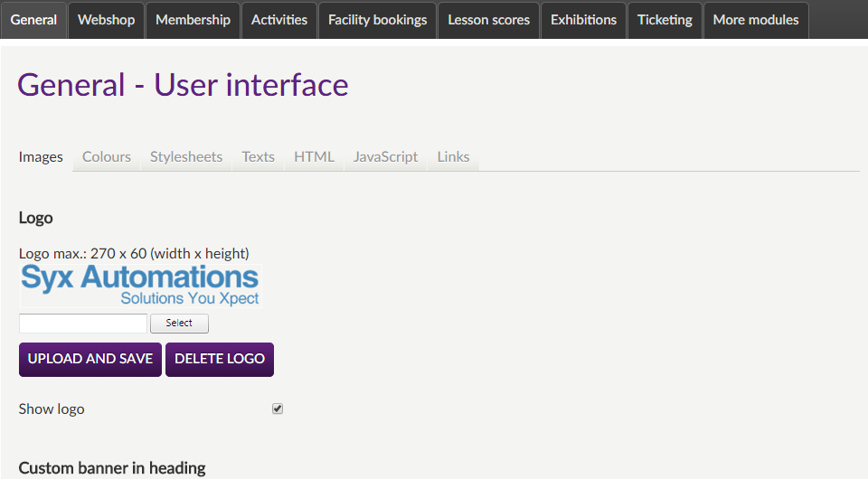Open the General module tab
The height and width of the screenshot is (479, 868).
[34, 20]
